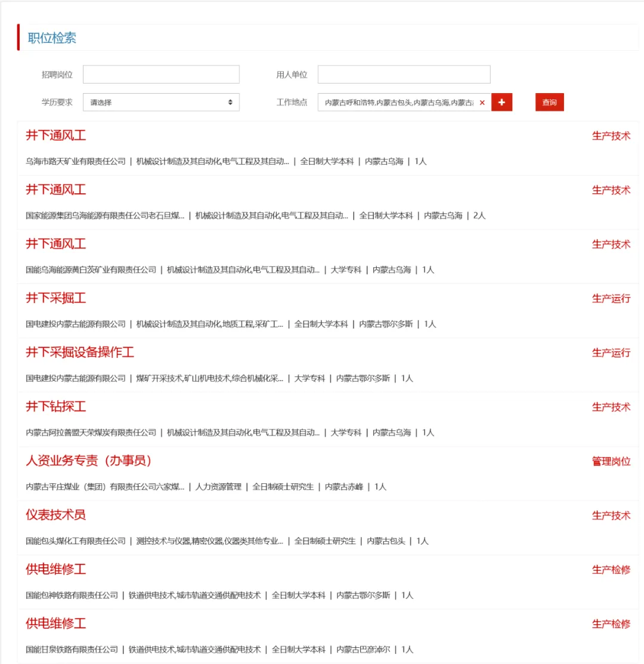Open 井下通风工 job at 乌海市路天矿业
This screenshot has height=664, width=644.
click(x=56, y=135)
